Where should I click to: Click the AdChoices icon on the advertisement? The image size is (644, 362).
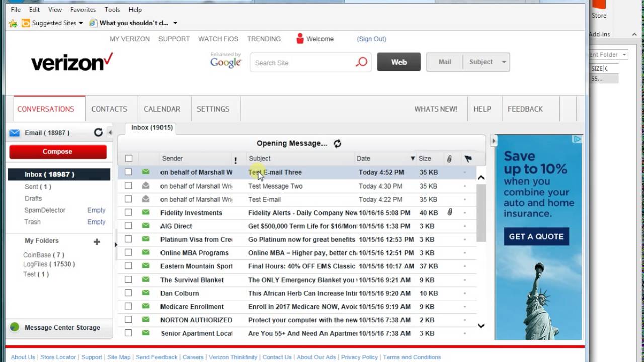[578, 139]
